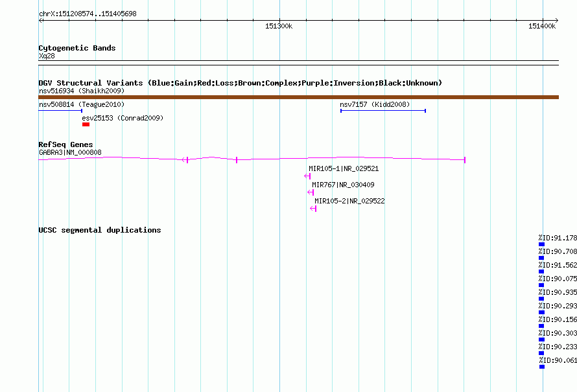The height and width of the screenshot is (392, 577).
Task: Click the %ID:91.178 duplication label
Action: [x=558, y=238]
